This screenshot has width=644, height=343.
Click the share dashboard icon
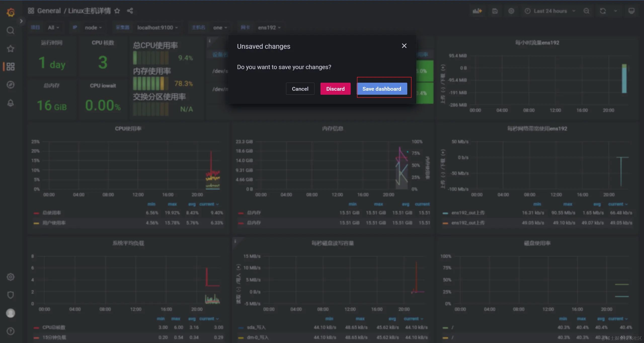pyautogui.click(x=130, y=11)
